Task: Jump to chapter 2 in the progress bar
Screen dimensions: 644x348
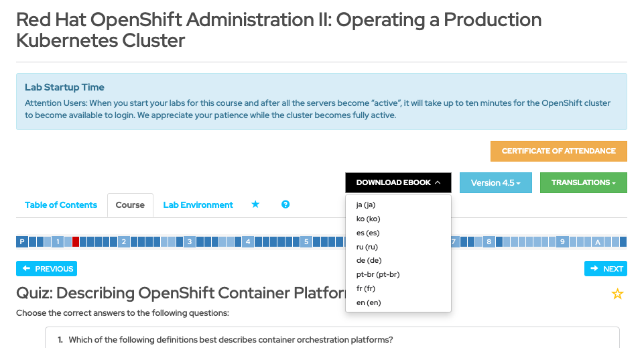Action: click(123, 241)
